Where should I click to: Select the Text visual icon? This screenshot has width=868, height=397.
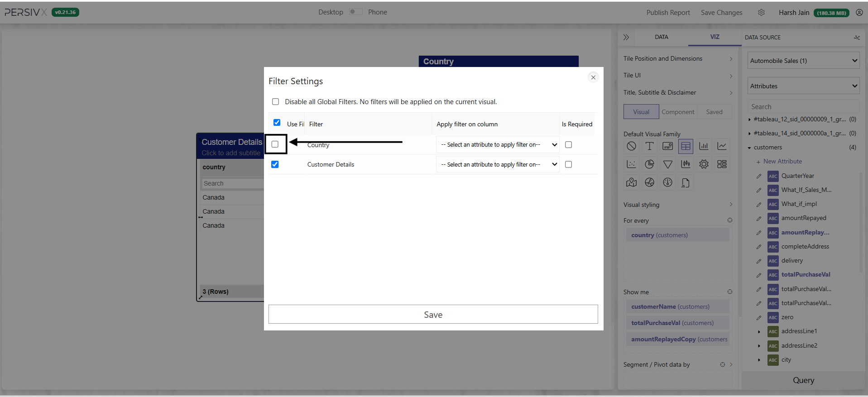[649, 146]
